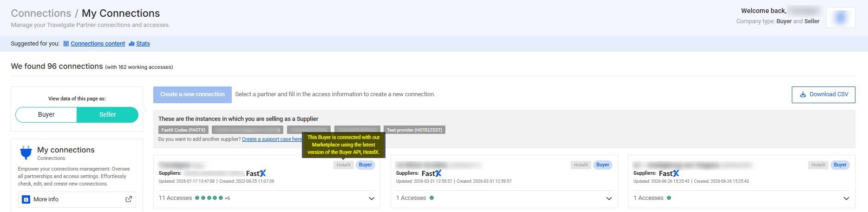
Task: Click the FastX logo in the card updated 2026-03-31
Action: [x=431, y=173]
